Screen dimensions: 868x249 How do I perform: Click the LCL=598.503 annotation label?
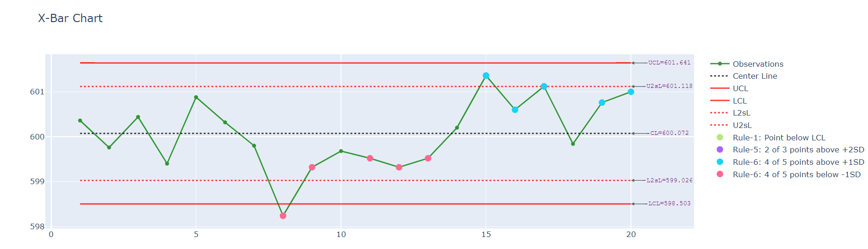coord(669,203)
